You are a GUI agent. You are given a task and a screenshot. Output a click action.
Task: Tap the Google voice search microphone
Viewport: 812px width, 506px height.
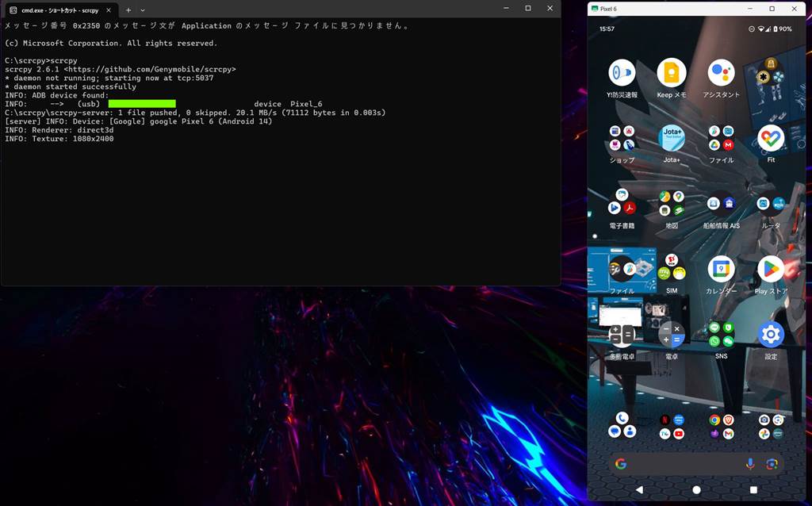pos(750,464)
